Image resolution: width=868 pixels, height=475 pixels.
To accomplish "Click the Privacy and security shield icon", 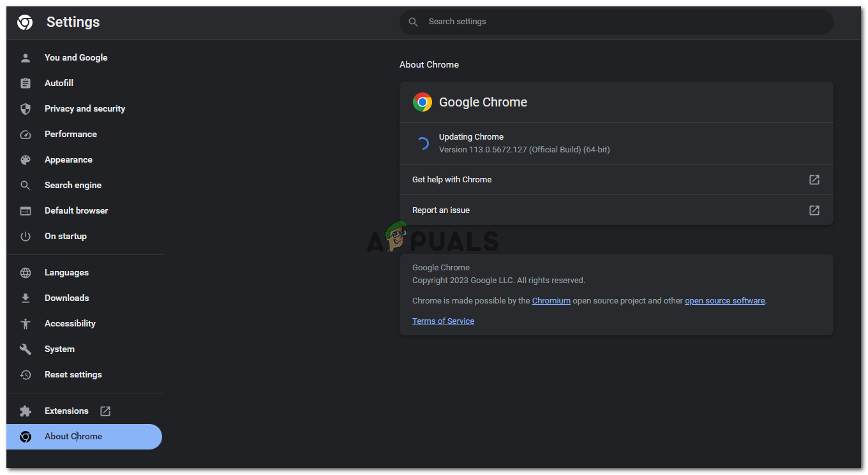I will tap(26, 108).
